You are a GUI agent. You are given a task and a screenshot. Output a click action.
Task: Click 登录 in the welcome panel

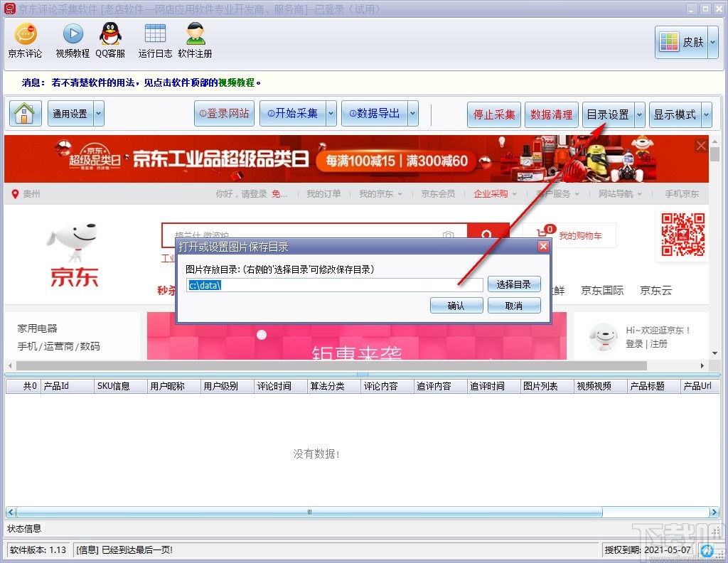coord(634,344)
